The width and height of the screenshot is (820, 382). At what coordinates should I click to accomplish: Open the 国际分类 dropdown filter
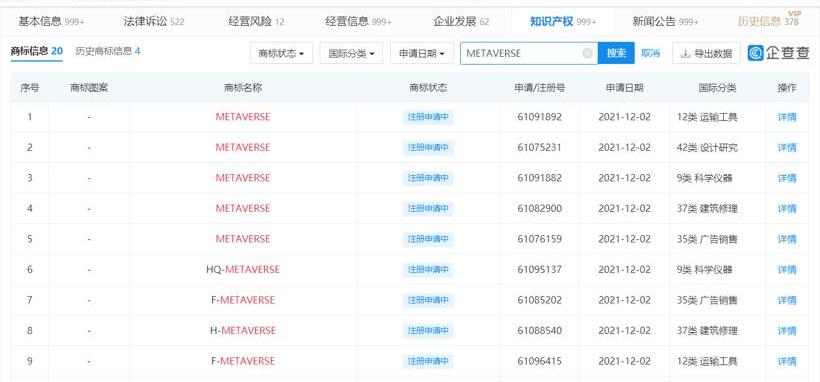[x=351, y=53]
